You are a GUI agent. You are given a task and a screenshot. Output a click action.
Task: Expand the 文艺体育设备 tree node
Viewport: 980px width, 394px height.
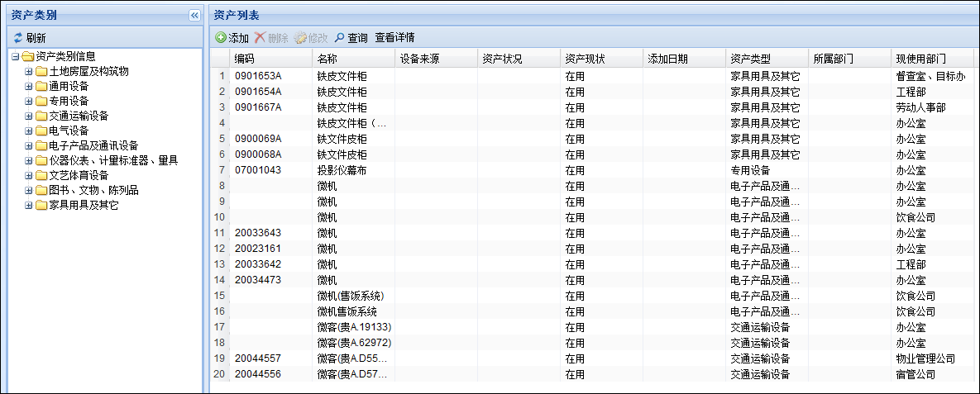click(x=28, y=175)
